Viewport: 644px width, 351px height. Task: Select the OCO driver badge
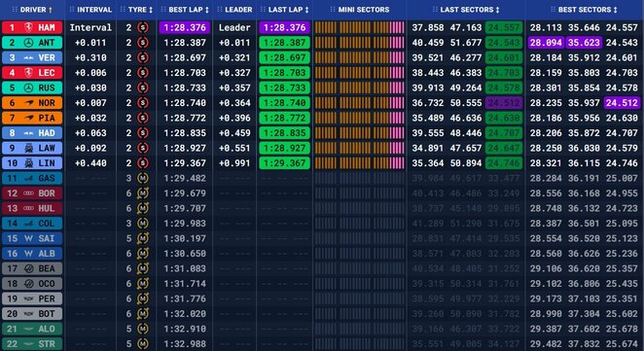tap(32, 283)
